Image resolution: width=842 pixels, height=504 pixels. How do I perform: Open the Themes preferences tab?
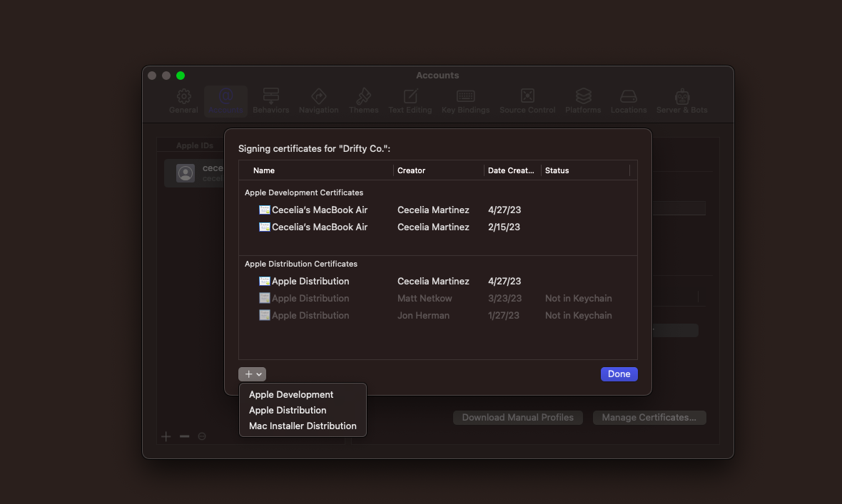click(363, 101)
